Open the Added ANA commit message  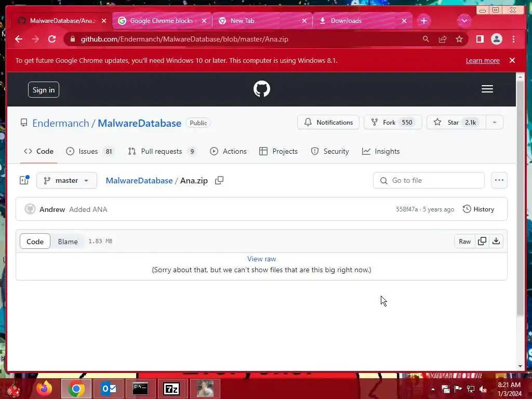[88, 209]
